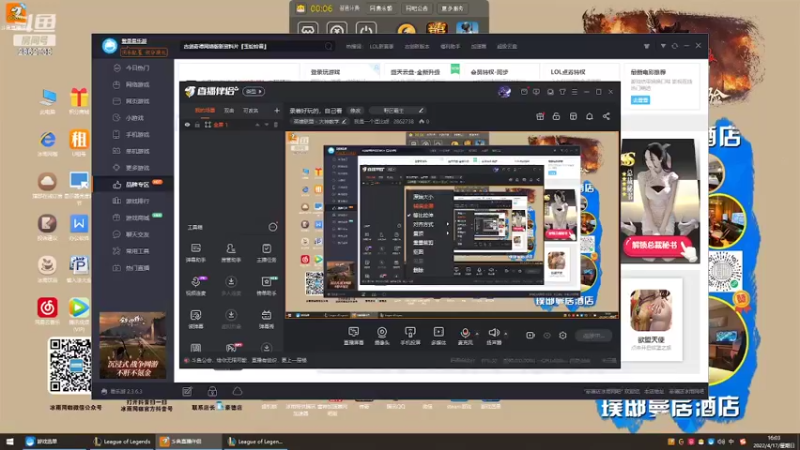Mute the speaker (扬声器) in streaming controls
This screenshot has width=800, height=450.
pyautogui.click(x=493, y=336)
